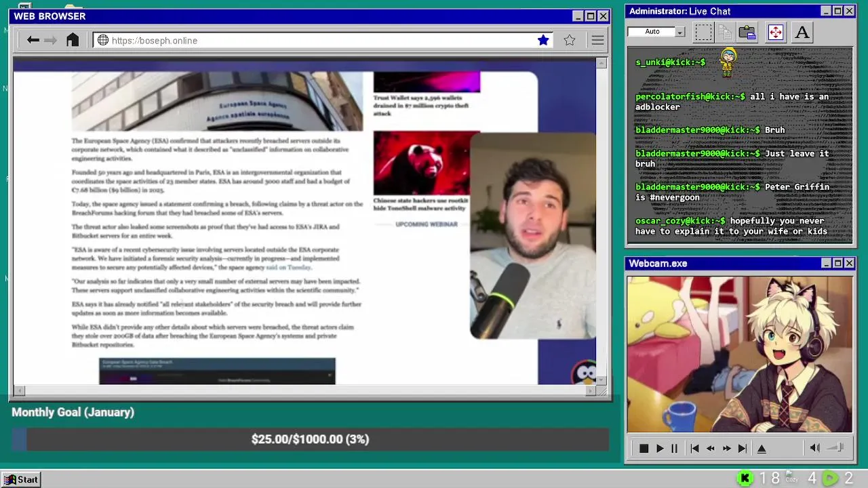868x488 pixels.
Task: Click the green Kick icon in taskbar
Action: click(x=745, y=479)
